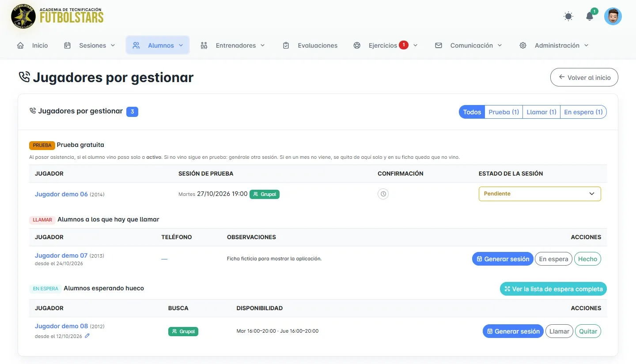
Task: Select the Llamar (1) filter tab
Action: (x=541, y=112)
